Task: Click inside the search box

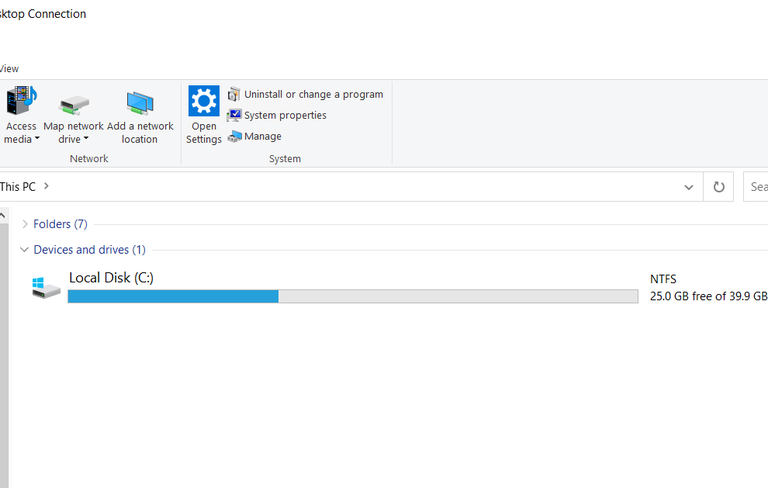Action: [755, 187]
